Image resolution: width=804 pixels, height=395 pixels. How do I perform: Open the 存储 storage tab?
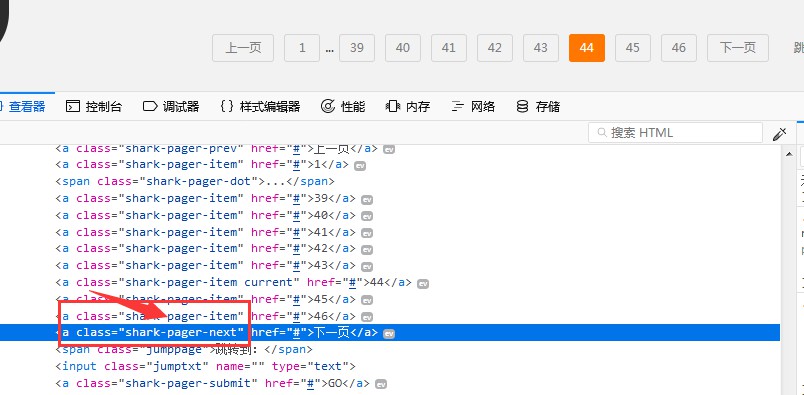click(x=538, y=107)
